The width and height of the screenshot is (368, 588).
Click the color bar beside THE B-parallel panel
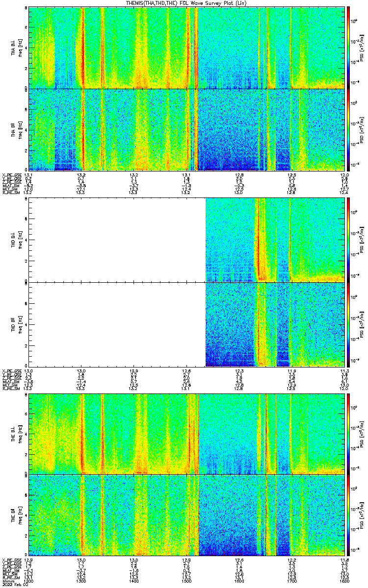tap(348, 514)
